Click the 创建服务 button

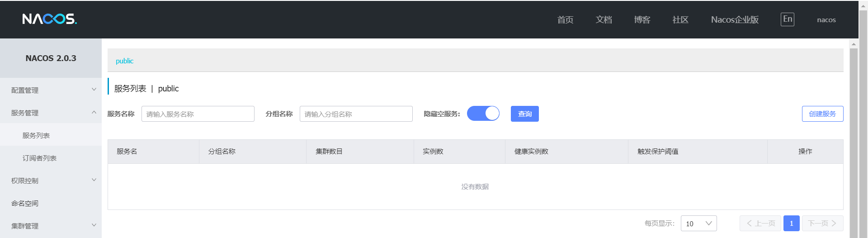click(822, 114)
